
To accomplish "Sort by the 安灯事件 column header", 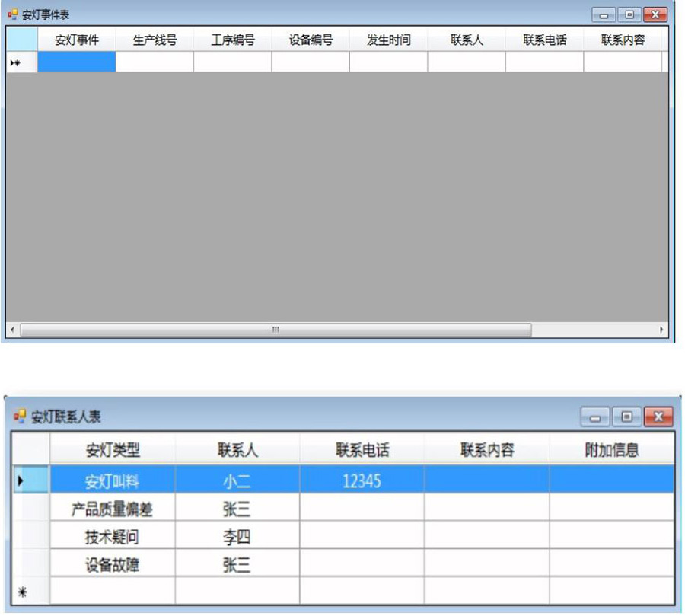I will click(76, 40).
